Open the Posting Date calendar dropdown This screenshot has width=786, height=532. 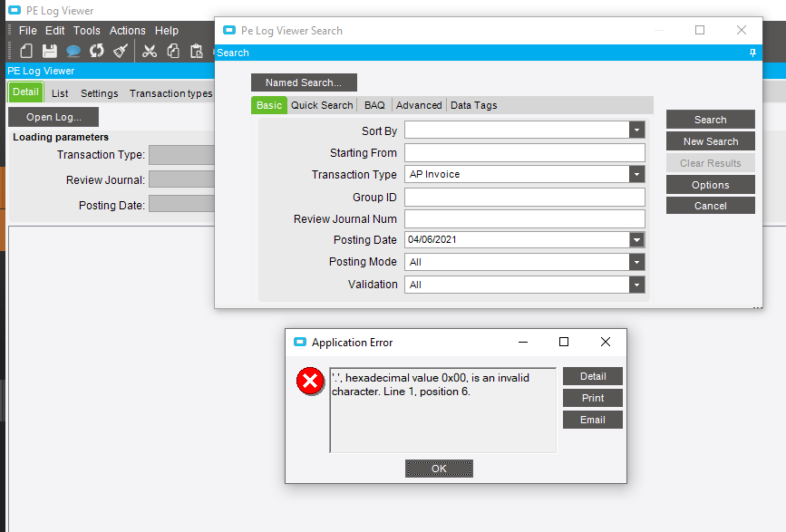coord(636,240)
